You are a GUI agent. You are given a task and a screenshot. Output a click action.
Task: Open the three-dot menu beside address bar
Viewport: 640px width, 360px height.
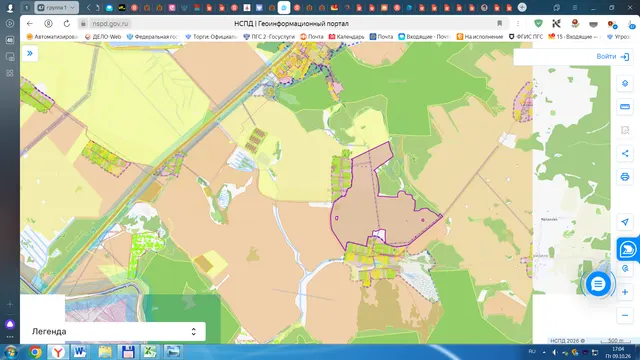(518, 24)
